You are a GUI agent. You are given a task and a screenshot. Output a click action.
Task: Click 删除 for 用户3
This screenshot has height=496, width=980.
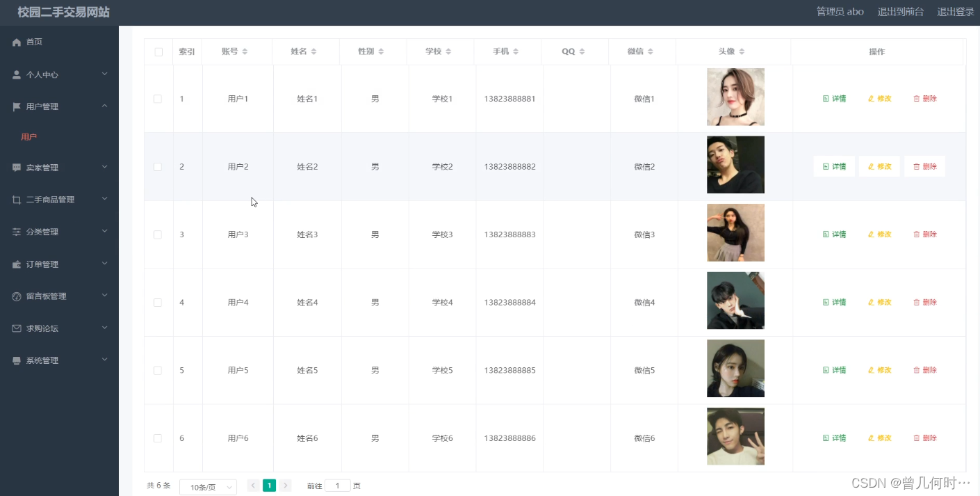924,234
